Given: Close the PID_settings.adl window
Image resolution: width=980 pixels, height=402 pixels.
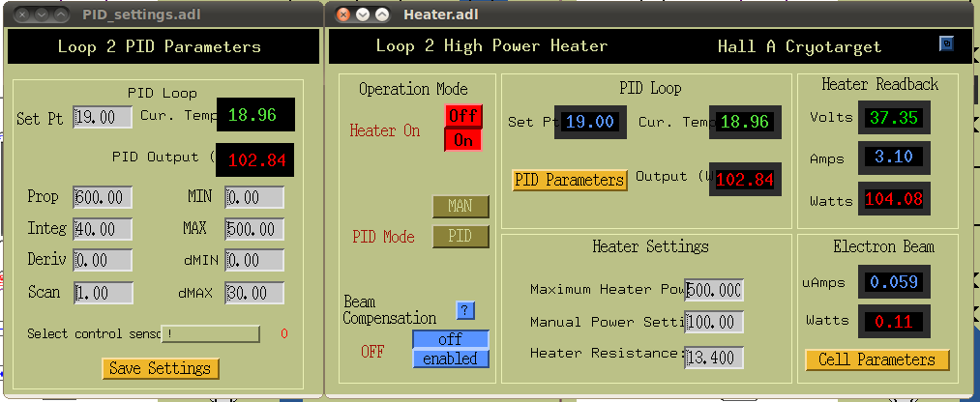Looking at the screenshot, I should point(21,14).
